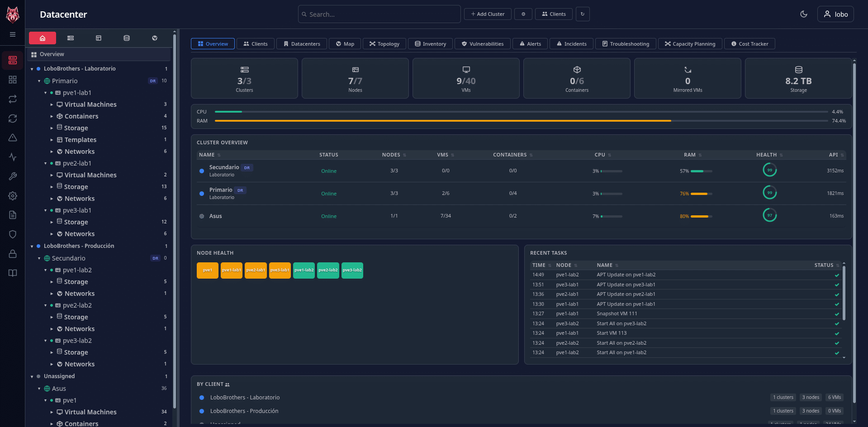868x427 pixels.
Task: Click the warning triangle icon in left rail
Action: (13, 138)
